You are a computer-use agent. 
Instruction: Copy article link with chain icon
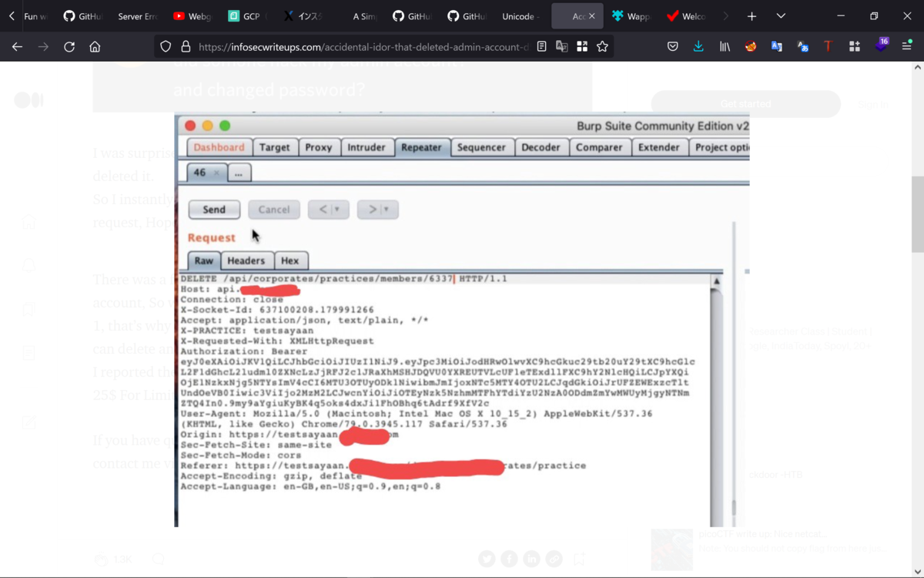click(554, 559)
